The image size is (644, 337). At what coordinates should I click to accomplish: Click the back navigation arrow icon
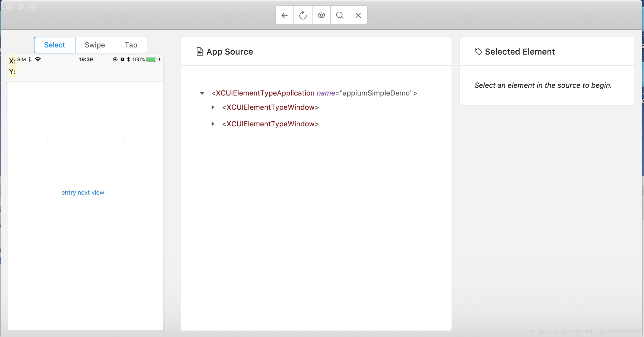(284, 15)
